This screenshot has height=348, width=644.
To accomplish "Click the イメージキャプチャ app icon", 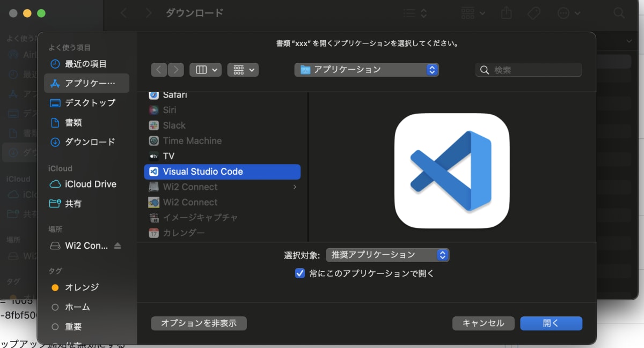I will 154,218.
